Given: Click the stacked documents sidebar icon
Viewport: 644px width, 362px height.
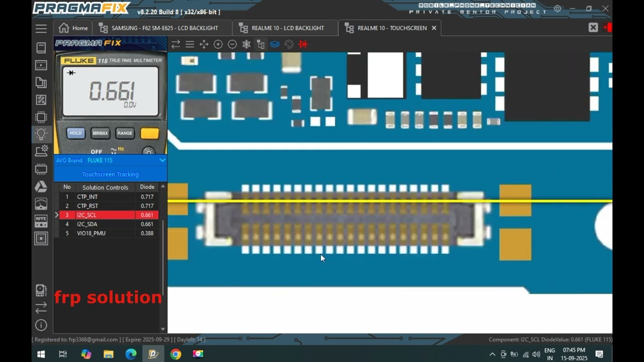Looking at the screenshot, I should pyautogui.click(x=41, y=83).
